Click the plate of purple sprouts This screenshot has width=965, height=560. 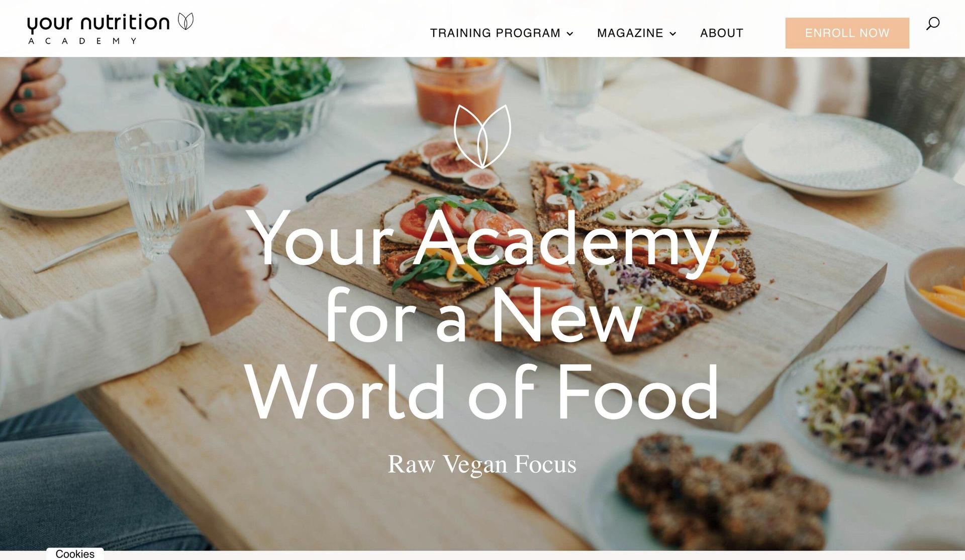(x=875, y=411)
